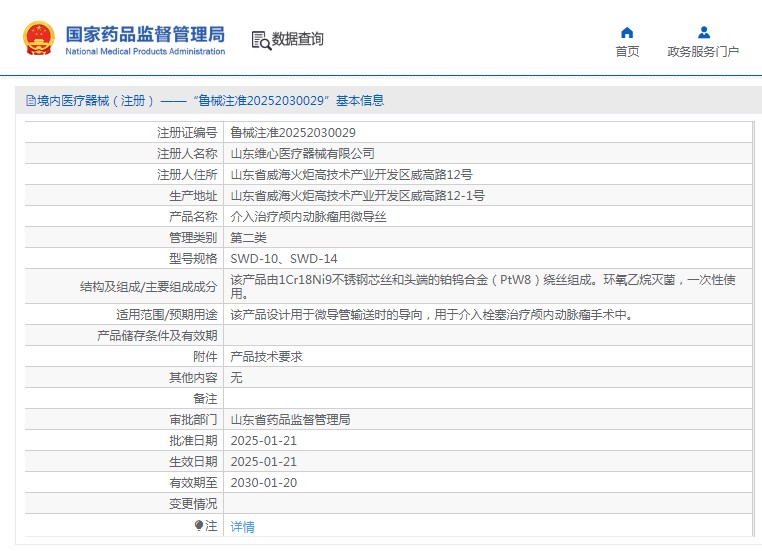Click the 有效期至 label
Image resolution: width=762 pixels, height=551 pixels.
(193, 482)
